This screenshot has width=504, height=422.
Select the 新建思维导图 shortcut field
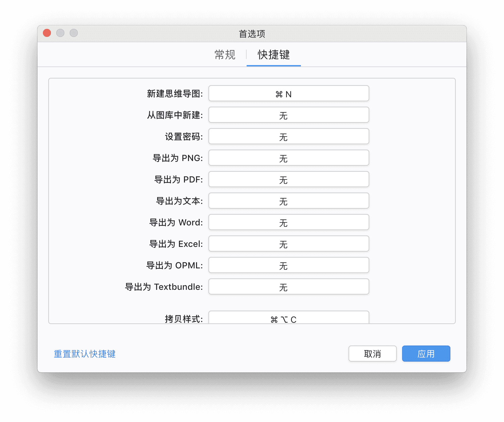pos(288,93)
